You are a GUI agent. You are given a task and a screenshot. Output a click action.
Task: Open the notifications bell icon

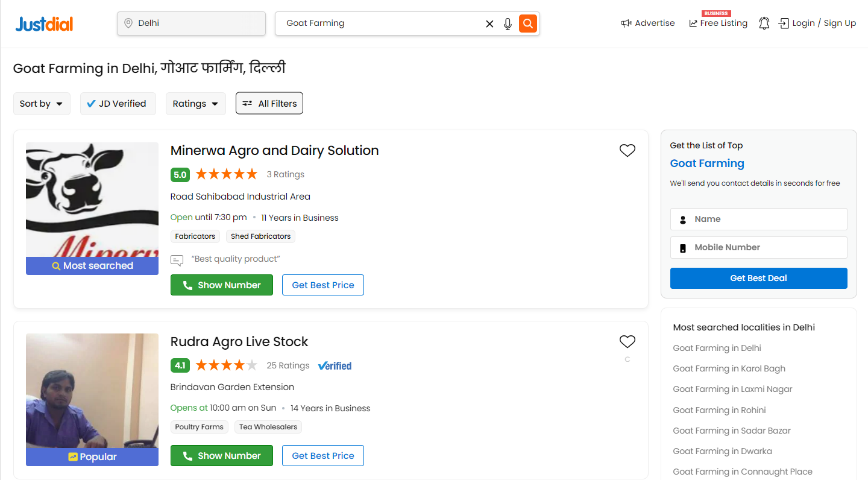(x=764, y=24)
